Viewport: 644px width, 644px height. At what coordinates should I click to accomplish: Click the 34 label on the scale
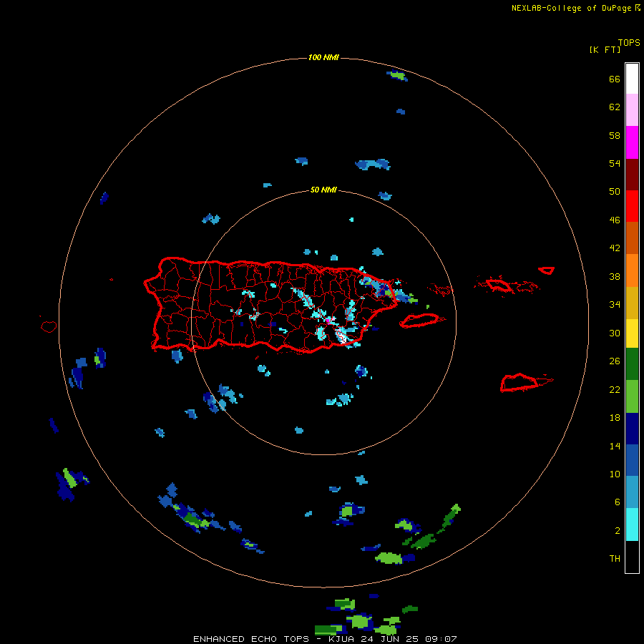pos(615,305)
